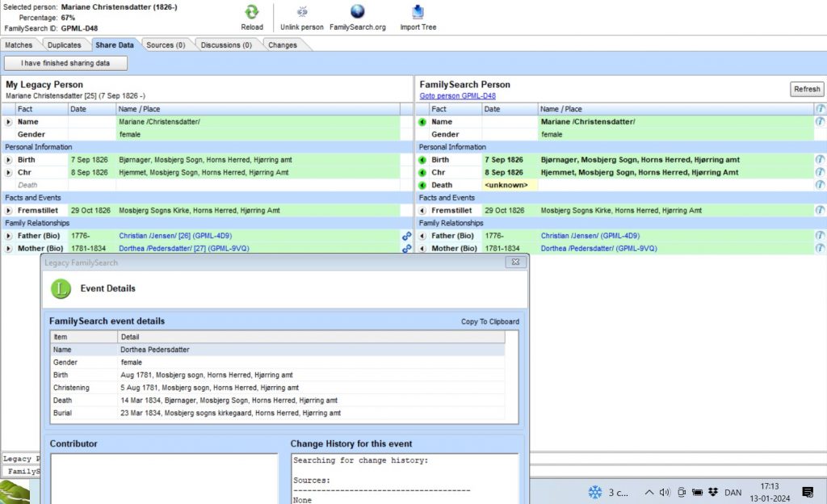
Task: Click right arrow beside Legacy Father row
Action: (x=8, y=236)
